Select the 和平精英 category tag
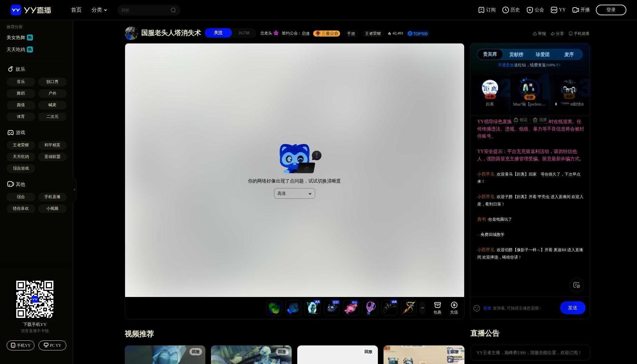637x364 pixels. point(52,145)
